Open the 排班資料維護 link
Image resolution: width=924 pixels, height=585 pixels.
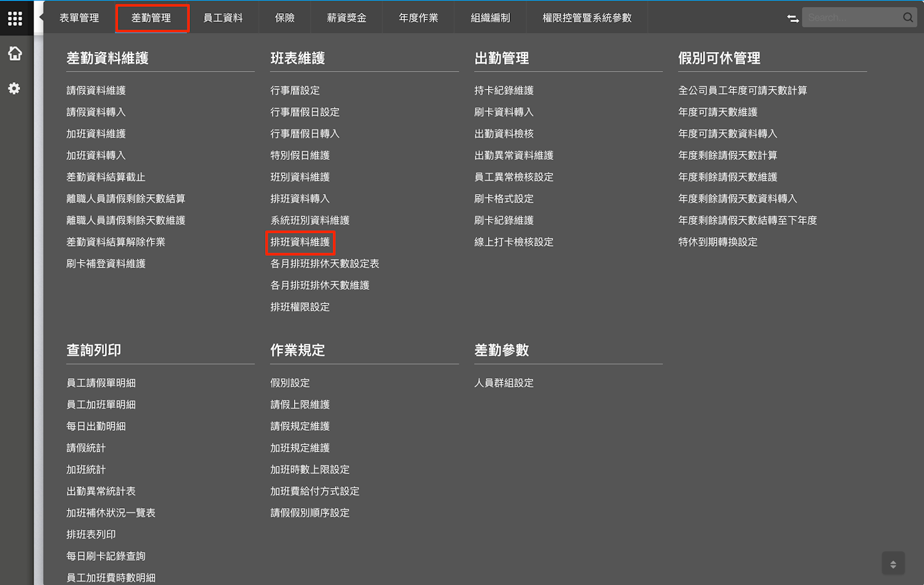click(300, 242)
